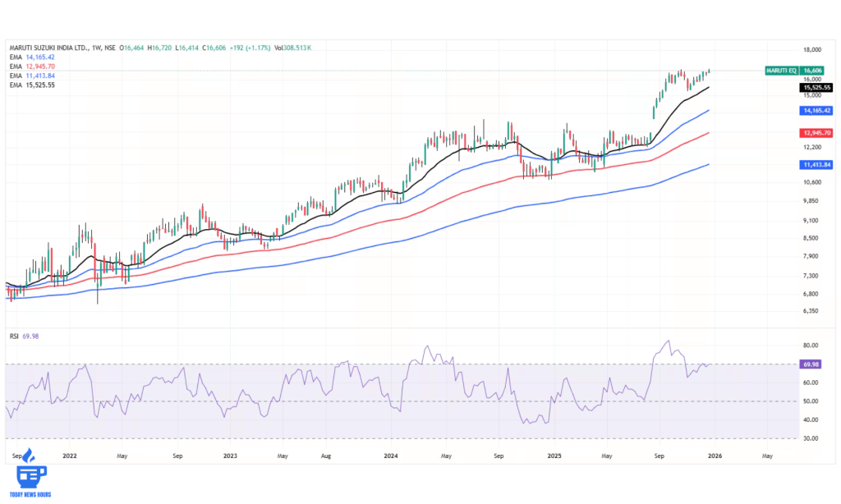The image size is (841, 504).
Task: Click the close value C16,606 in the legend
Action: tap(212, 48)
